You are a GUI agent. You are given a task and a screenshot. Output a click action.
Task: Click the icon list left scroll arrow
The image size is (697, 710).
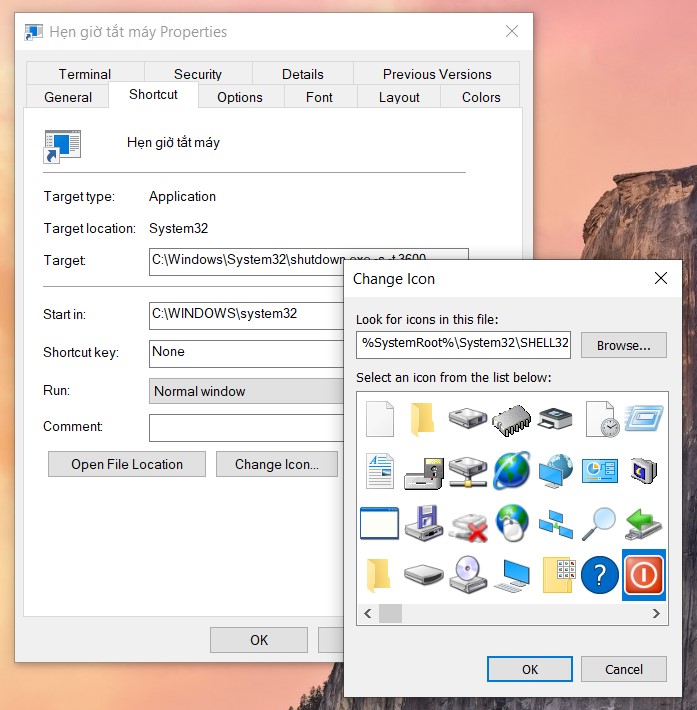(x=368, y=614)
